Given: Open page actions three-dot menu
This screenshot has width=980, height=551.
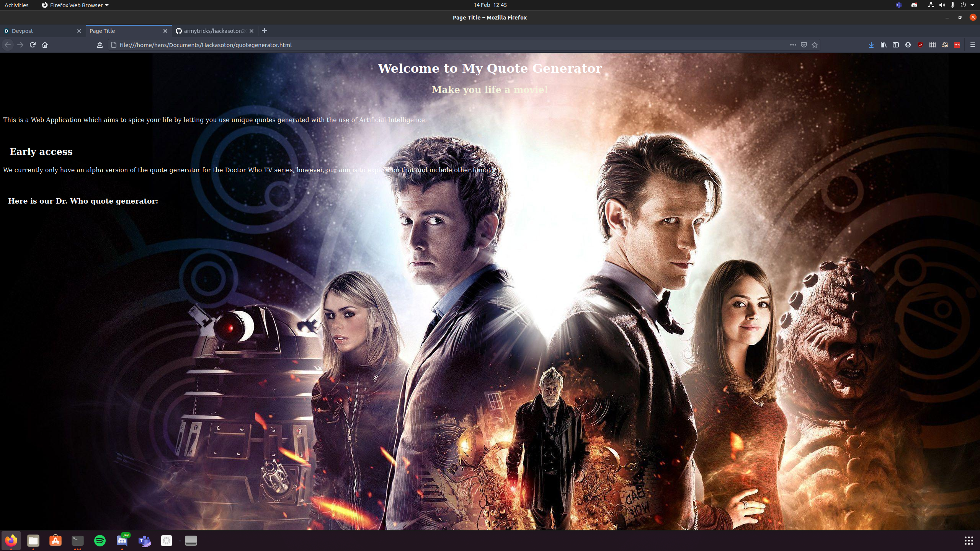Looking at the screenshot, I should point(793,45).
